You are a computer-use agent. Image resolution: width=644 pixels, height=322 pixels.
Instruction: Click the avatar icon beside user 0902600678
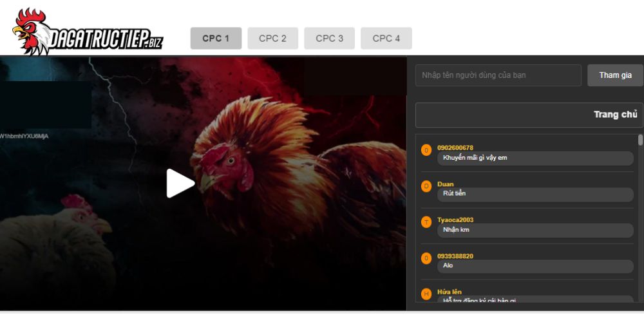(426, 150)
